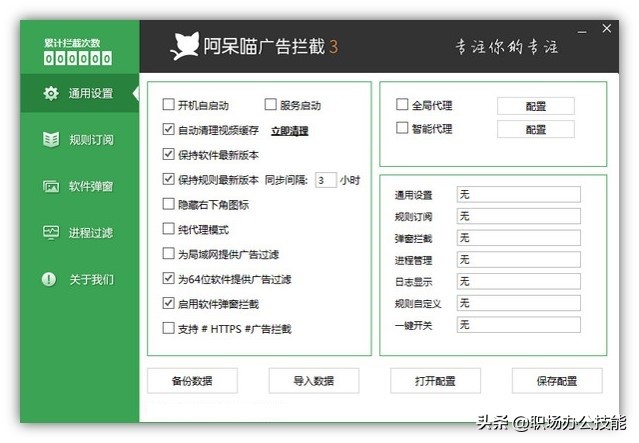
Task: Enable the 服务启动 checkbox
Action: 270,104
